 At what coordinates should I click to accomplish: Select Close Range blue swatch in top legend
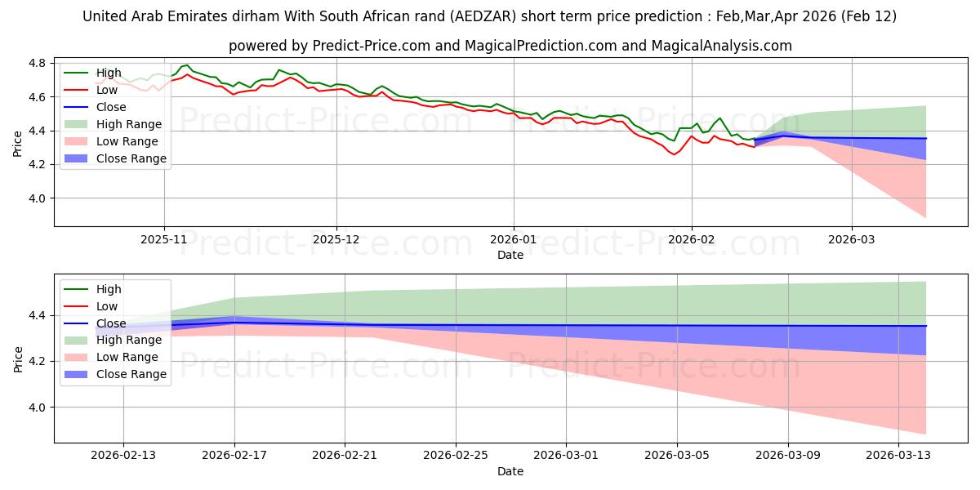point(75,159)
